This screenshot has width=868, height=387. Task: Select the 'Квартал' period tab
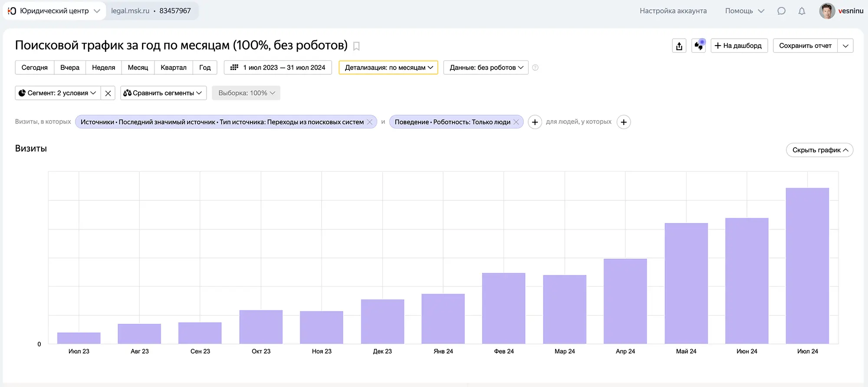[x=173, y=68]
